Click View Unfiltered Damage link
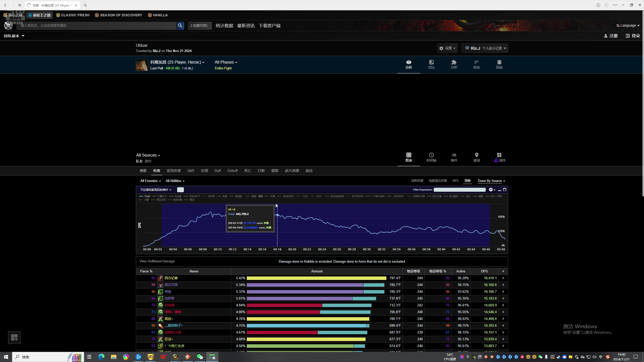 coord(157,261)
